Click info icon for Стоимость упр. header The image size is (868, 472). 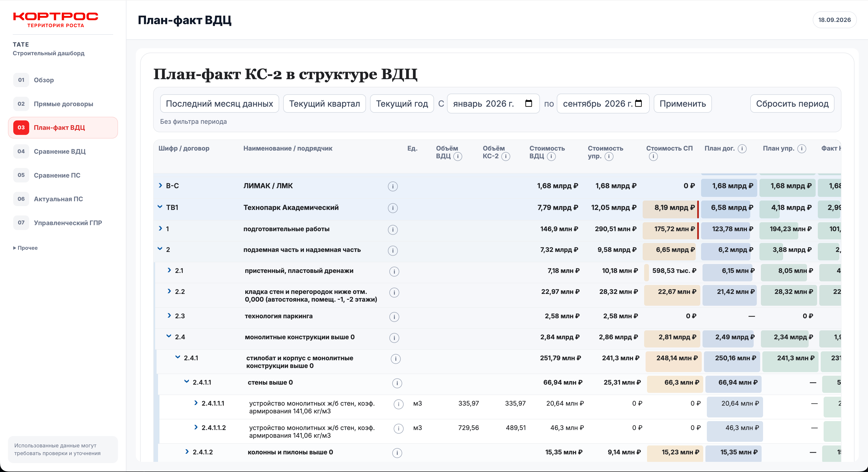pyautogui.click(x=609, y=156)
